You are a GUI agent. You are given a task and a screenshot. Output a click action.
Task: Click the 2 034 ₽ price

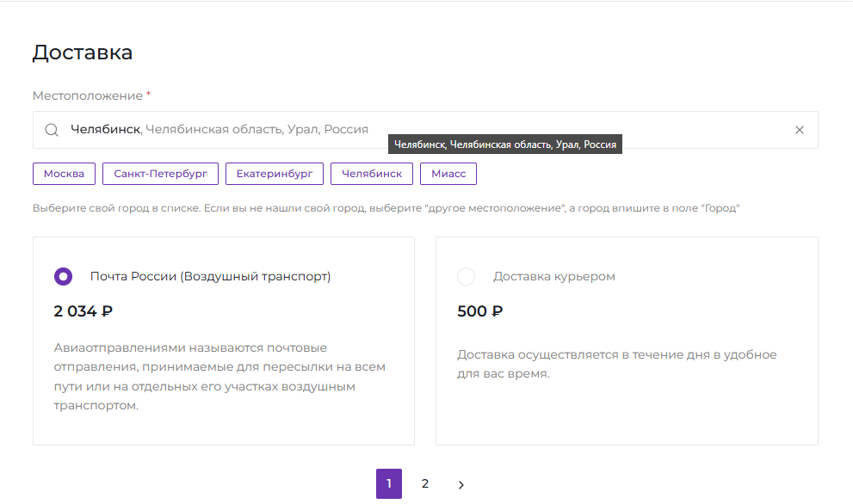coord(83,311)
